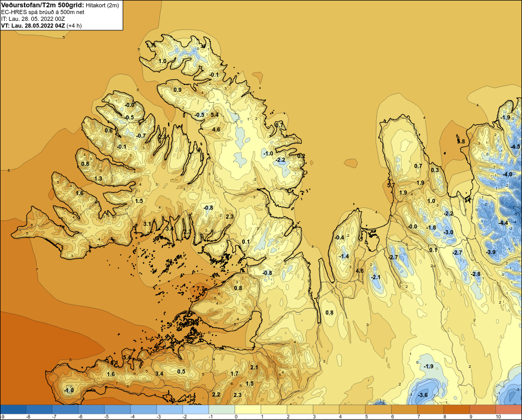Click the color scale swatch between -1 and 0
Viewport: 522px width, 420px height.
(x=222, y=409)
